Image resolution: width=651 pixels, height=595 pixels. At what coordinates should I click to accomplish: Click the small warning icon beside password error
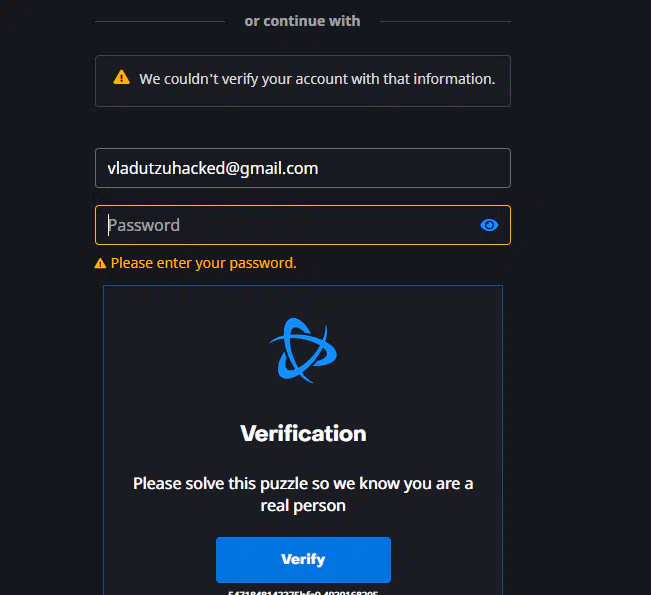(100, 263)
